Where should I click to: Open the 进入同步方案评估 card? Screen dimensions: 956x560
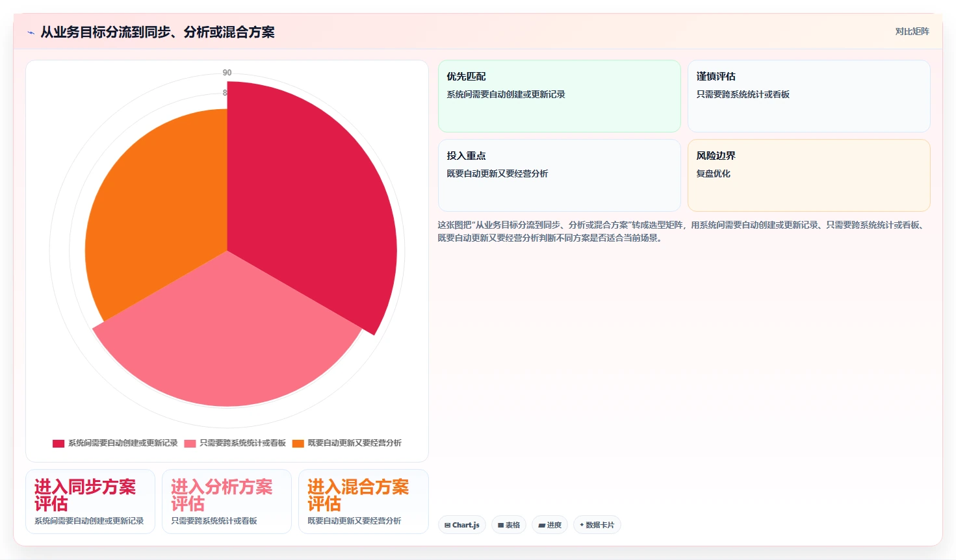click(x=90, y=502)
